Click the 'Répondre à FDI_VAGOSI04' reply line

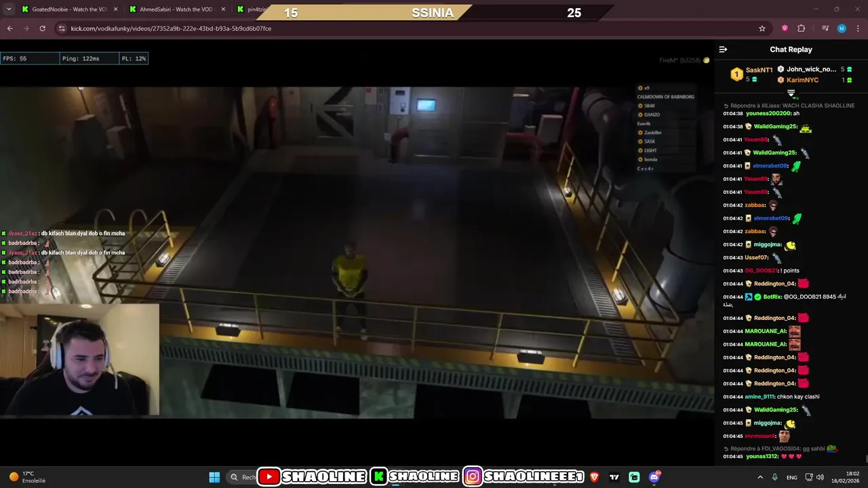(x=781, y=449)
